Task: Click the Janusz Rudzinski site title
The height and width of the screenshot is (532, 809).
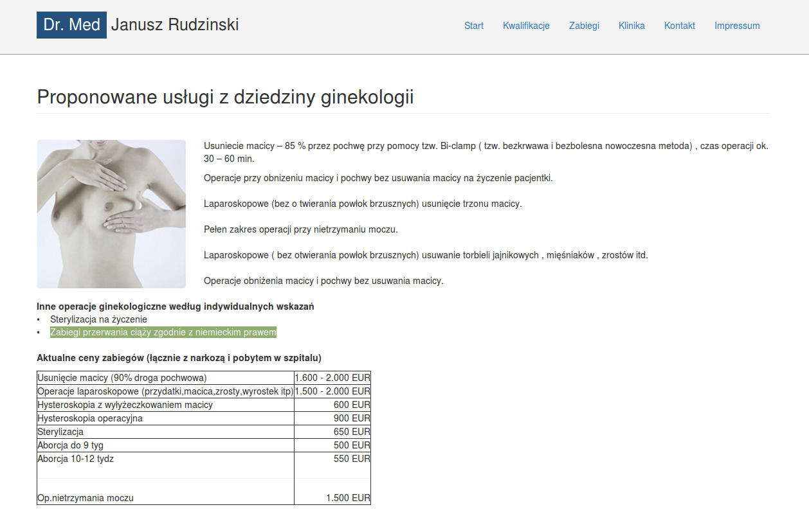Action: [x=175, y=25]
